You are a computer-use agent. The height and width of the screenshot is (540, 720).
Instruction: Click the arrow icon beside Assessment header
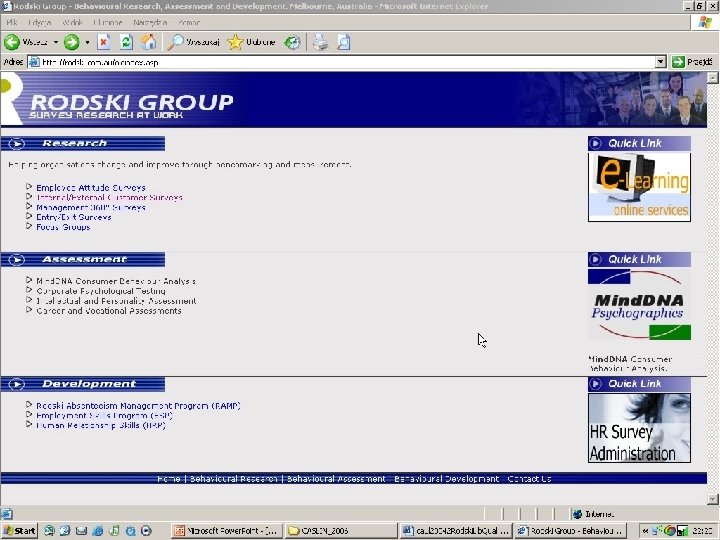point(17,260)
